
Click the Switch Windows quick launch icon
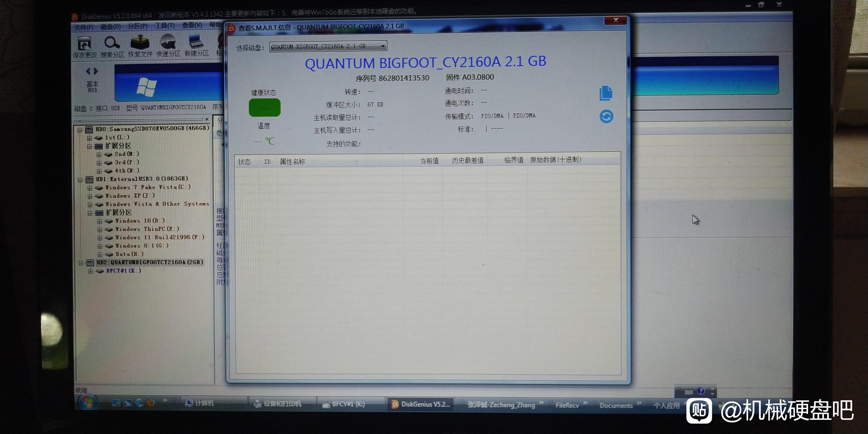128,403
